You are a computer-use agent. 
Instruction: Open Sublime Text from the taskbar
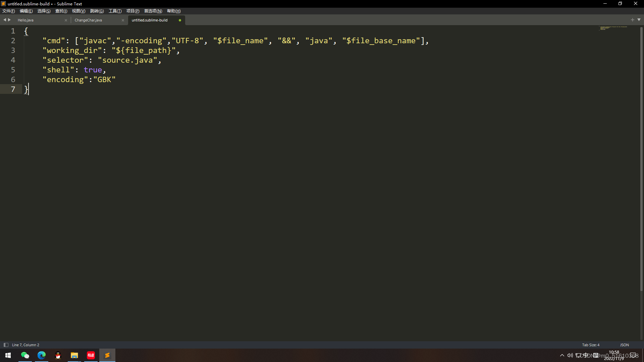(107, 355)
